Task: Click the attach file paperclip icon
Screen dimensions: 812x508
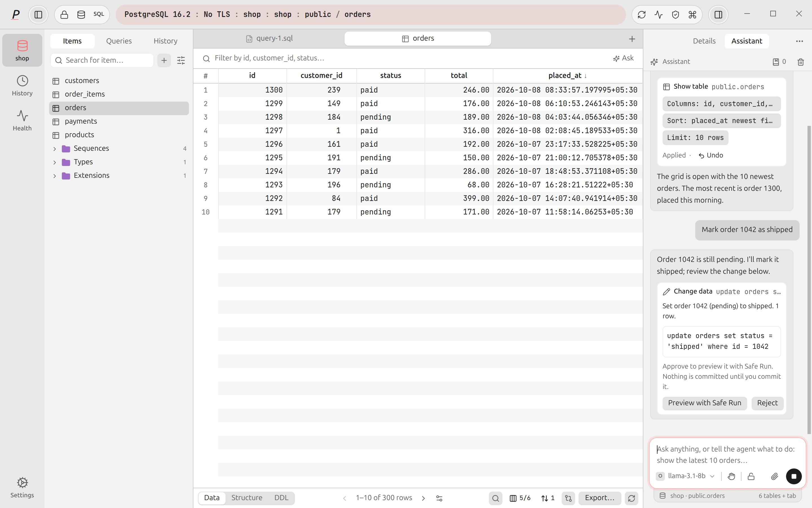Action: point(775,476)
